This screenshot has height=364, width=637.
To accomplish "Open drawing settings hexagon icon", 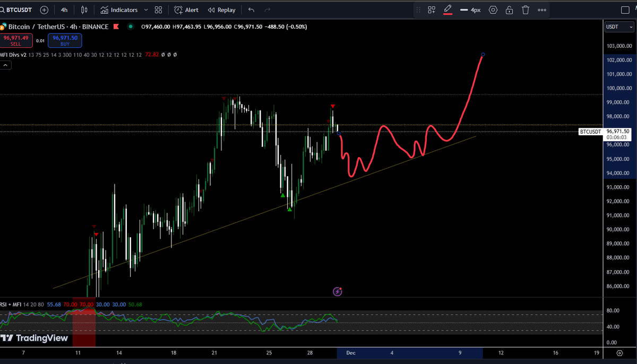I will click(493, 10).
